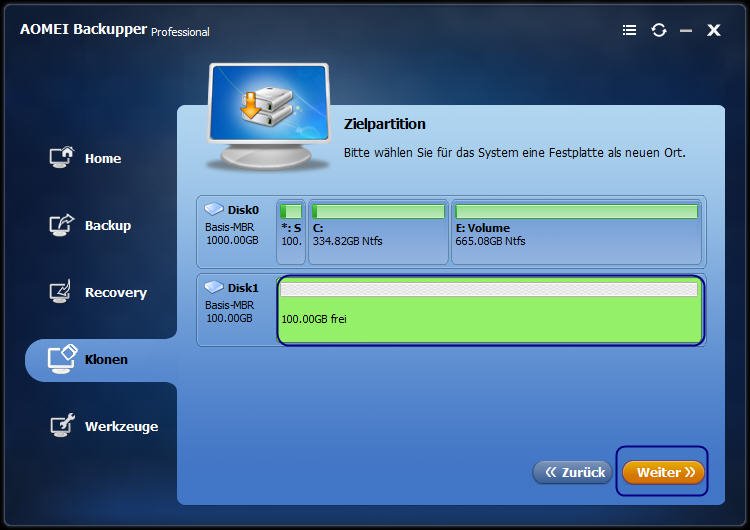Open the menu list icon in title bar
Image resolution: width=750 pixels, height=530 pixels.
[x=629, y=30]
